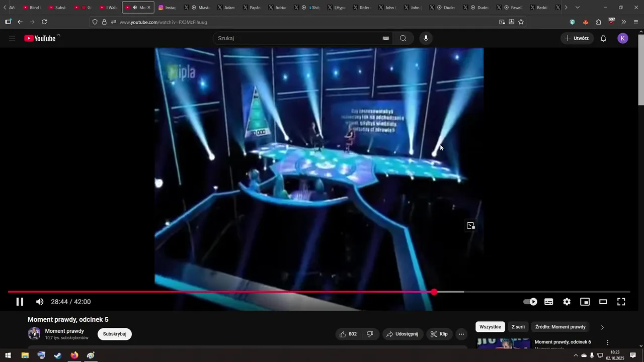Click the page vertical scrollbar
Viewport: 644px width, 362px height.
pyautogui.click(x=640, y=70)
